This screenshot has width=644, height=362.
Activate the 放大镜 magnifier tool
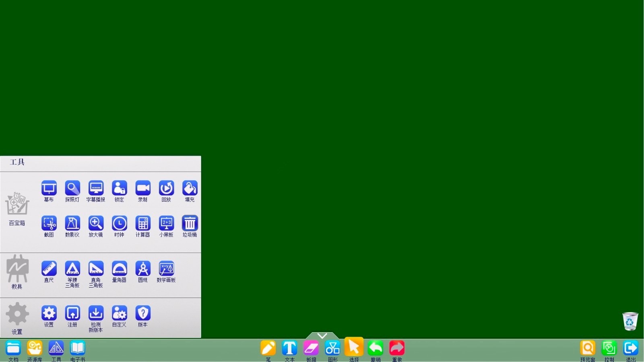pyautogui.click(x=96, y=223)
